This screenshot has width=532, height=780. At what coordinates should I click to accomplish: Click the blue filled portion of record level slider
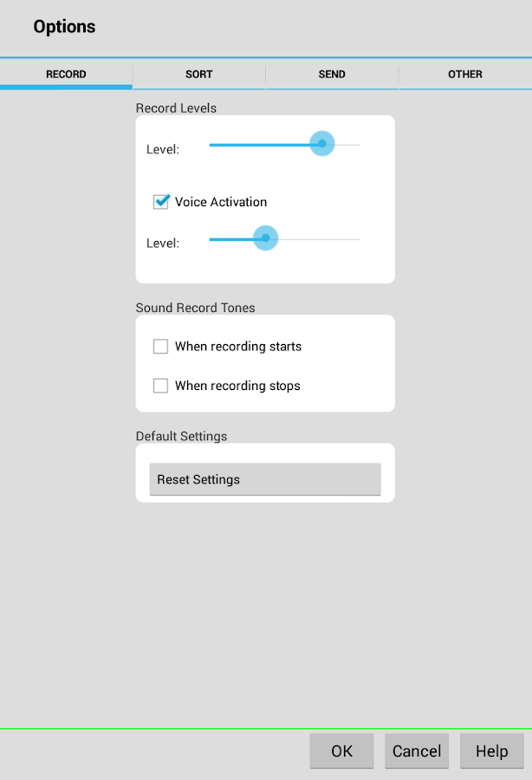pos(260,144)
